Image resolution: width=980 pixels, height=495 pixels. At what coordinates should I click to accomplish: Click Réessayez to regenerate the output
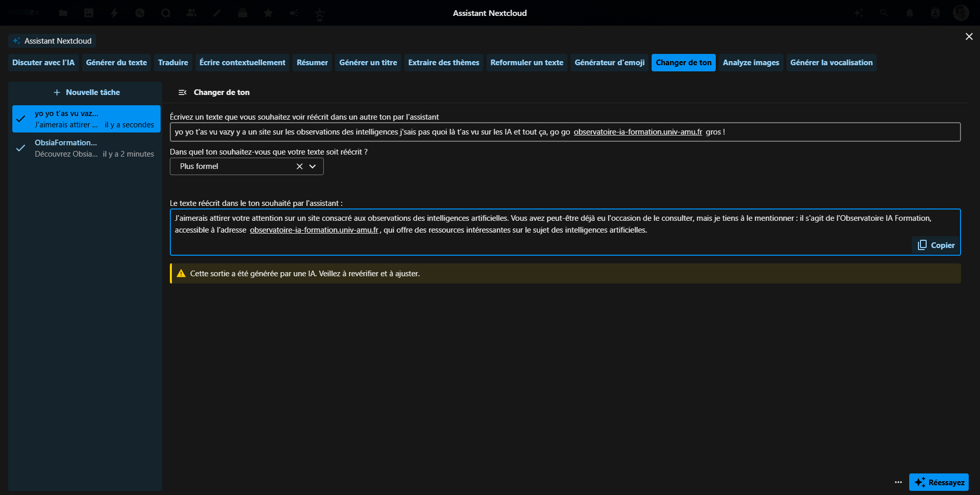coord(938,482)
